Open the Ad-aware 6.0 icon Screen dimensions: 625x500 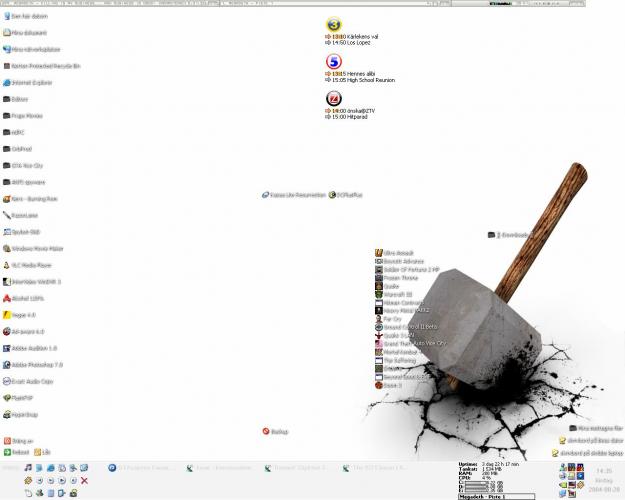coord(27,331)
